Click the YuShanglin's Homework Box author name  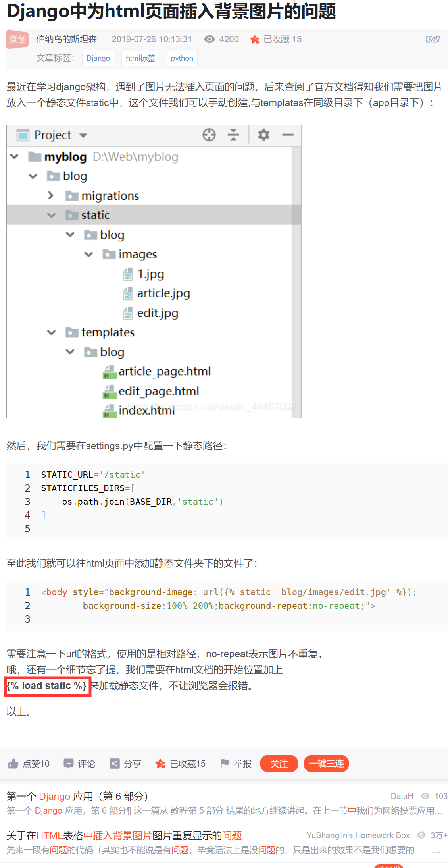(x=358, y=835)
